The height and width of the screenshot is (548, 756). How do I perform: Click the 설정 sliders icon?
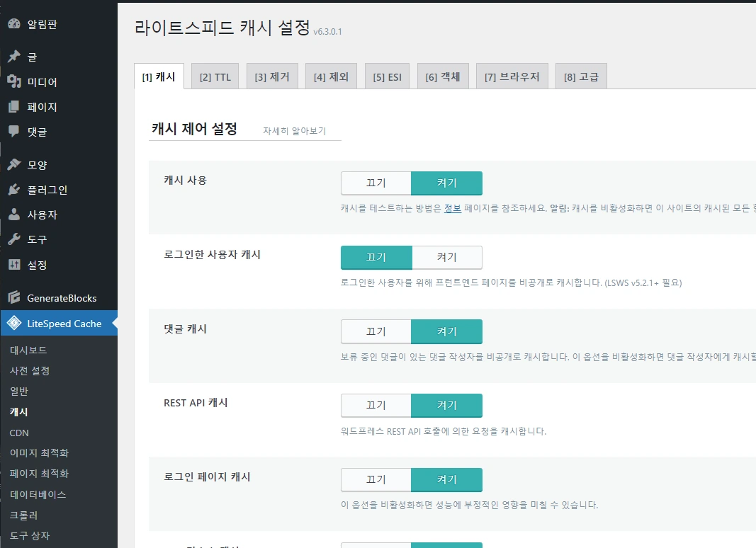[14, 264]
